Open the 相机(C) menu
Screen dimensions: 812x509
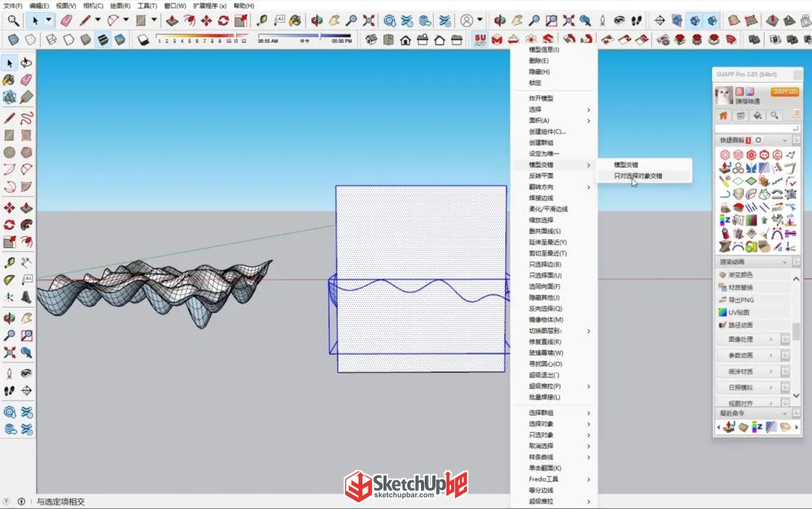[x=93, y=6]
